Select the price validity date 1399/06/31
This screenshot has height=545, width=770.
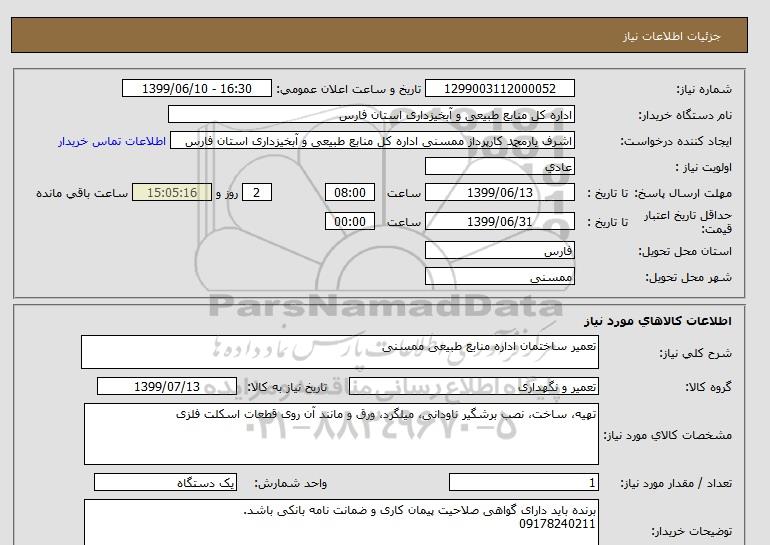point(500,221)
